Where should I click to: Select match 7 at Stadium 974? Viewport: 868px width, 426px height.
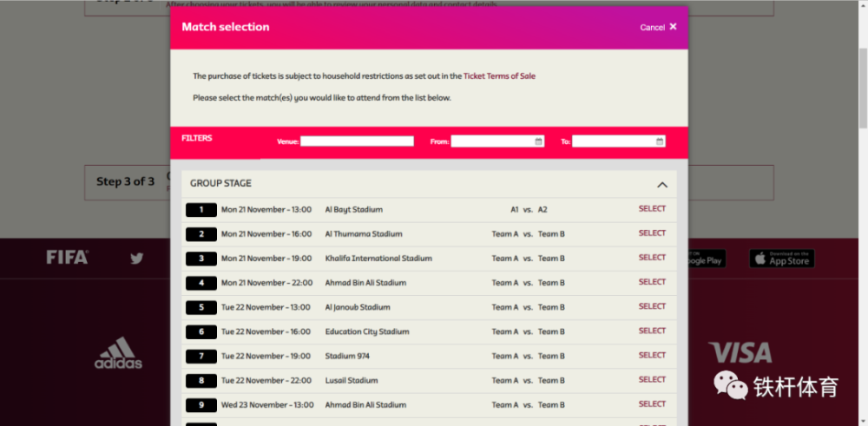tap(652, 355)
